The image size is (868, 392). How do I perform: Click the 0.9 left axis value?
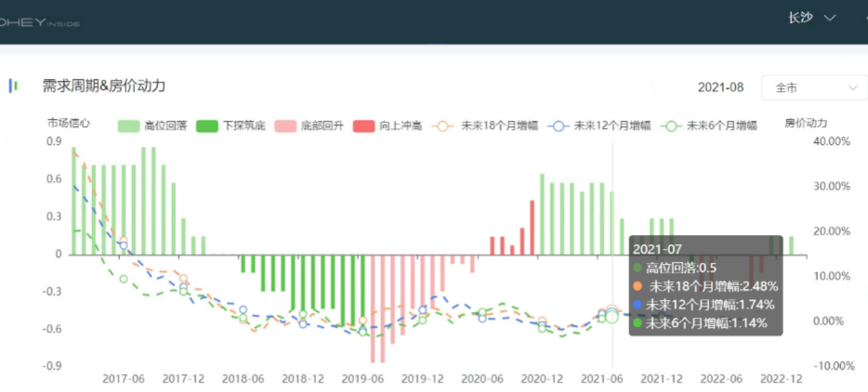point(54,141)
